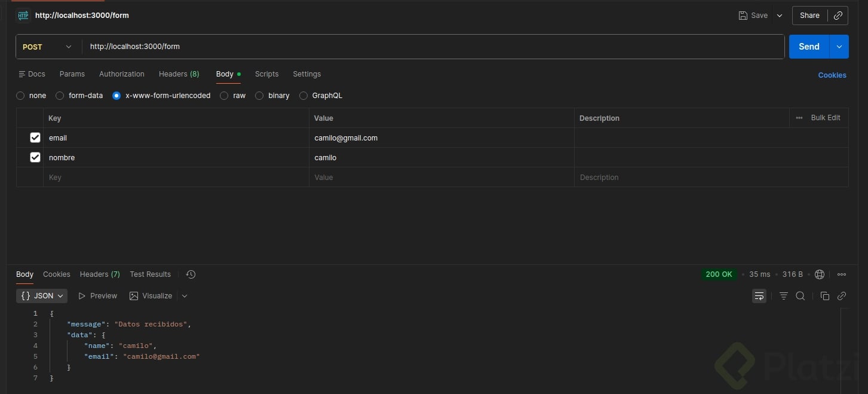Click the globe network icon in response
Viewport: 868px width, 394px height.
(x=820, y=274)
